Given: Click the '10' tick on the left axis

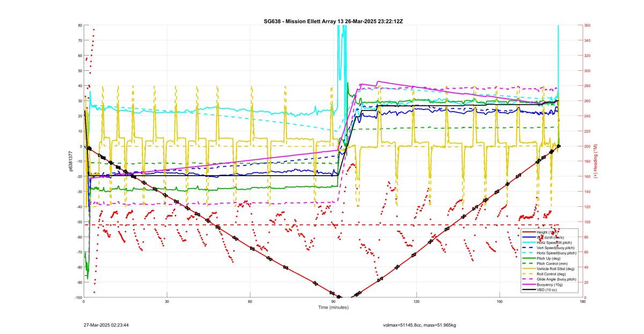Looking at the screenshot, I should pos(79,131).
